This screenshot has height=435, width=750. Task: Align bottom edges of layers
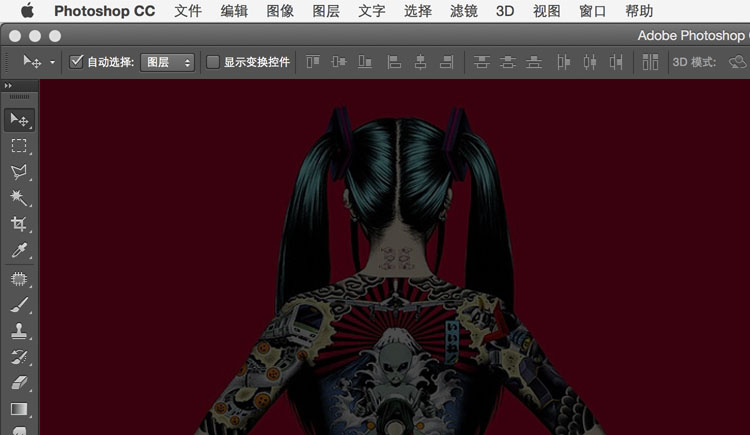(x=365, y=62)
